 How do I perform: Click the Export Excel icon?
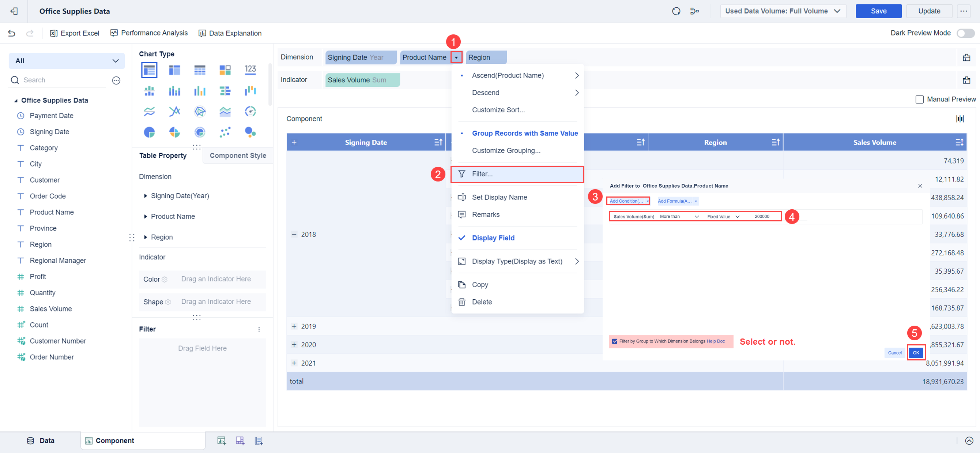[x=54, y=33]
